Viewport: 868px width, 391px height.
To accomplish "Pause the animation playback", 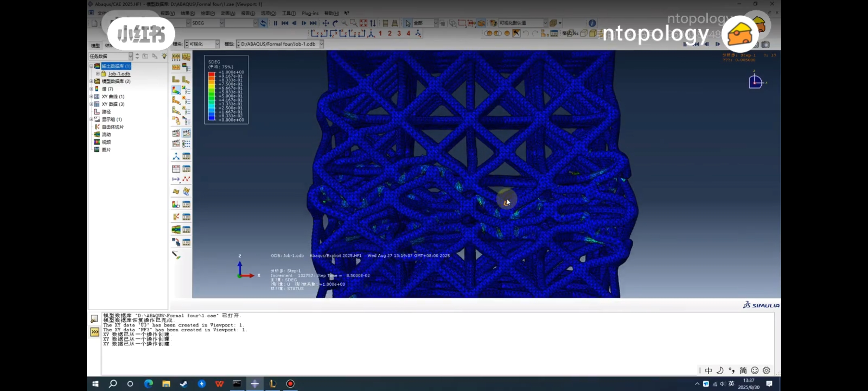I will coord(276,23).
